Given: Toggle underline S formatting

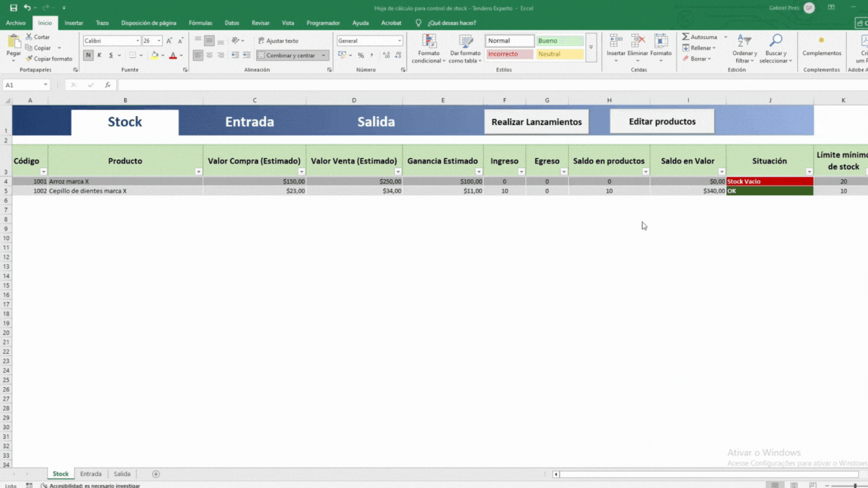Looking at the screenshot, I should 111,55.
